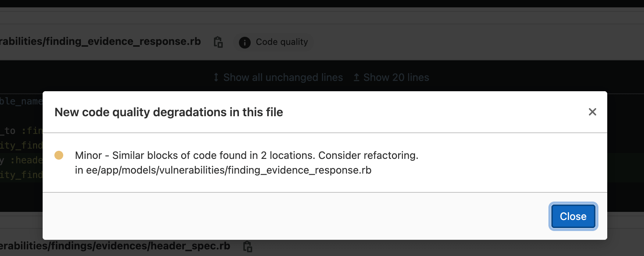Close the code quality degradations dialog
This screenshot has width=644, height=256.
(573, 216)
